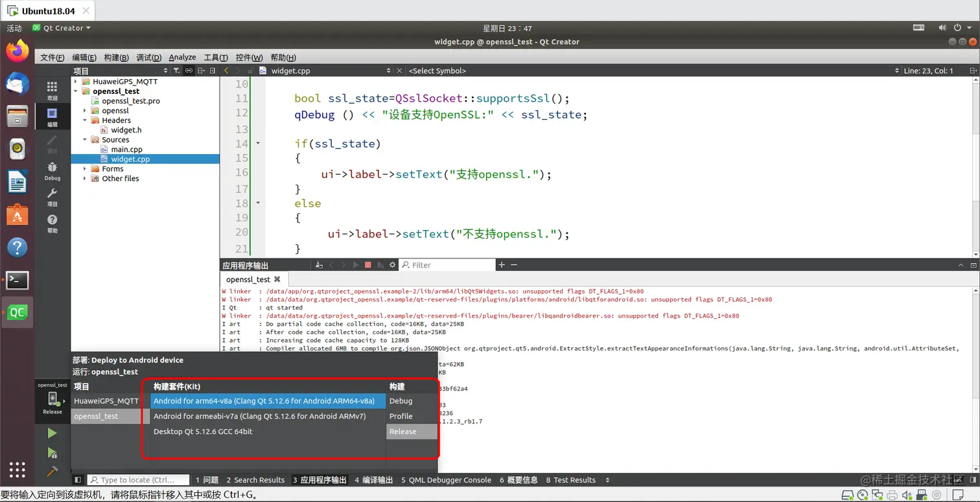
Task: Collapse the Sources folder
Action: tap(85, 140)
